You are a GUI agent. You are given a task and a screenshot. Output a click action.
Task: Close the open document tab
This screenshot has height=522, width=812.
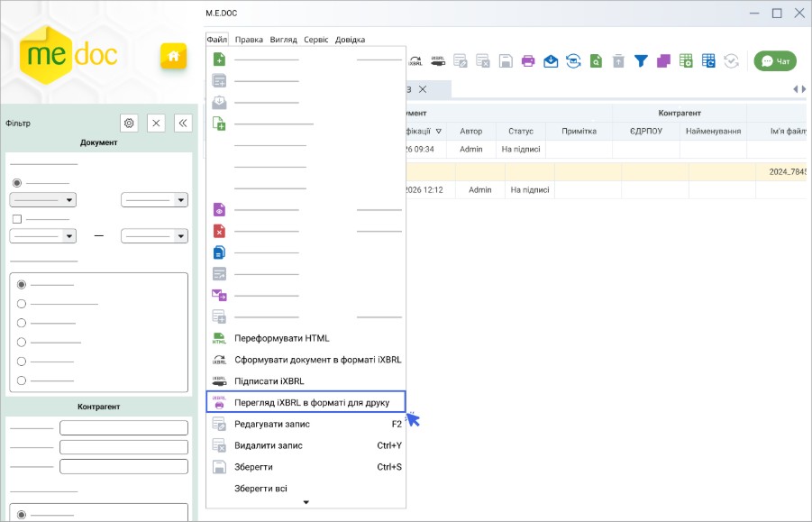pos(423,89)
